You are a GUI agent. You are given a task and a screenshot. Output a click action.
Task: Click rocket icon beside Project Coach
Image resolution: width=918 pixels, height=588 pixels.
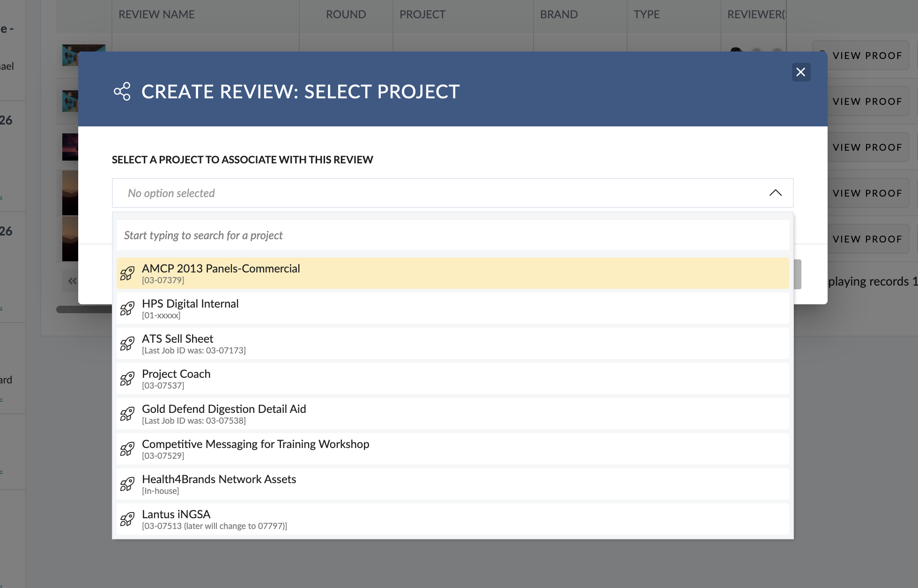(x=127, y=379)
